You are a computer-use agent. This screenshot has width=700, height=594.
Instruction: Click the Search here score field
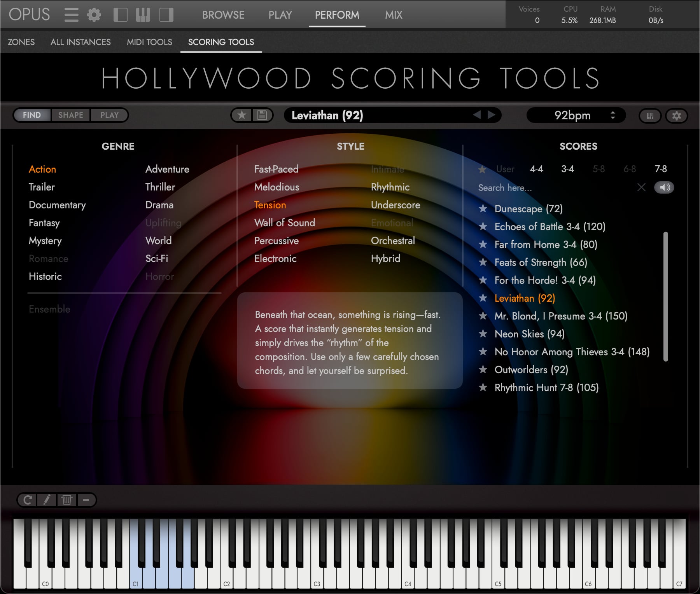pos(554,188)
